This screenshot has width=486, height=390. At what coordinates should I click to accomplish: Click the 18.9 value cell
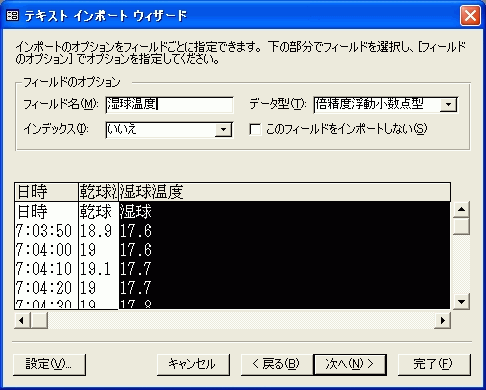[x=98, y=231]
